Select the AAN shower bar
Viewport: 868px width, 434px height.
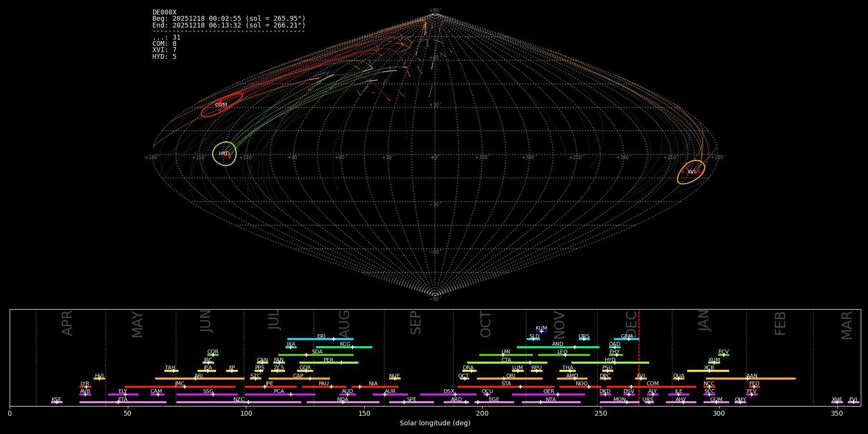click(750, 379)
